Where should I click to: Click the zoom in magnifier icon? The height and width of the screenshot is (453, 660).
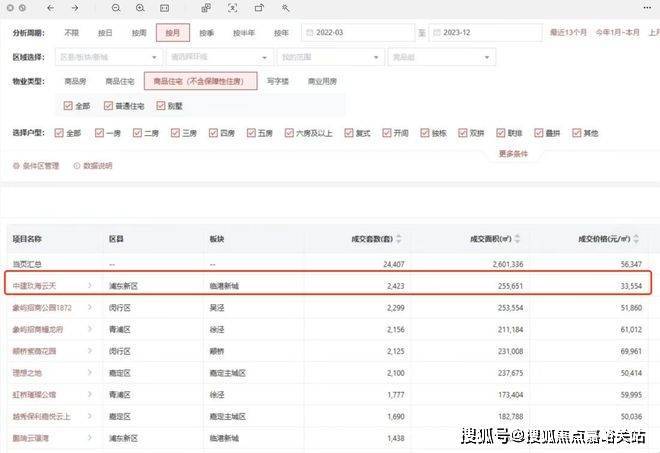(x=139, y=8)
